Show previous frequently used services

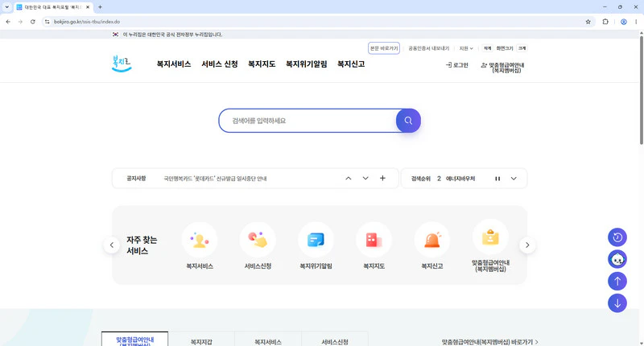coord(112,245)
